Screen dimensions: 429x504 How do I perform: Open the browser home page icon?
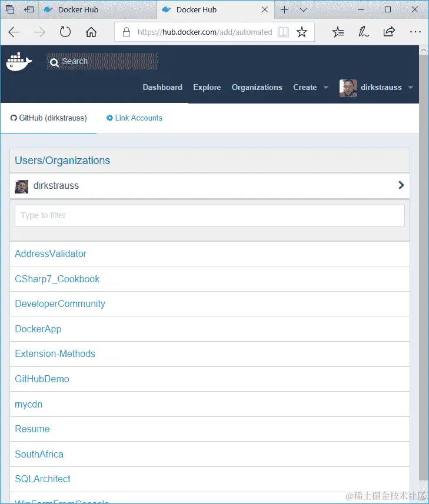(x=91, y=32)
